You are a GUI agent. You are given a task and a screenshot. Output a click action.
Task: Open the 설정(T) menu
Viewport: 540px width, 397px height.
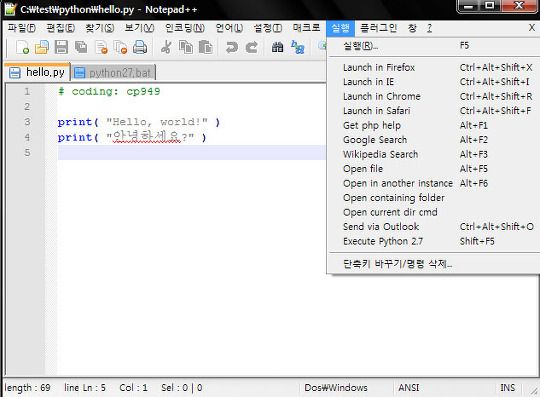(268, 28)
